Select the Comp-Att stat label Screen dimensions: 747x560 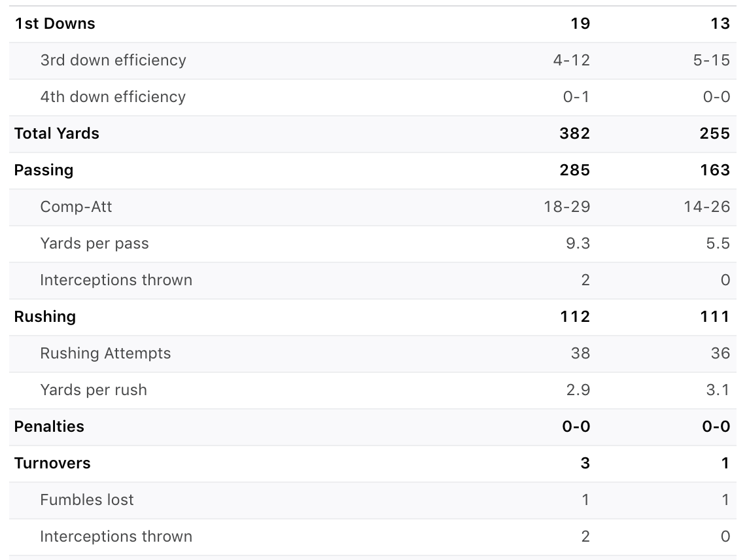coord(77,207)
